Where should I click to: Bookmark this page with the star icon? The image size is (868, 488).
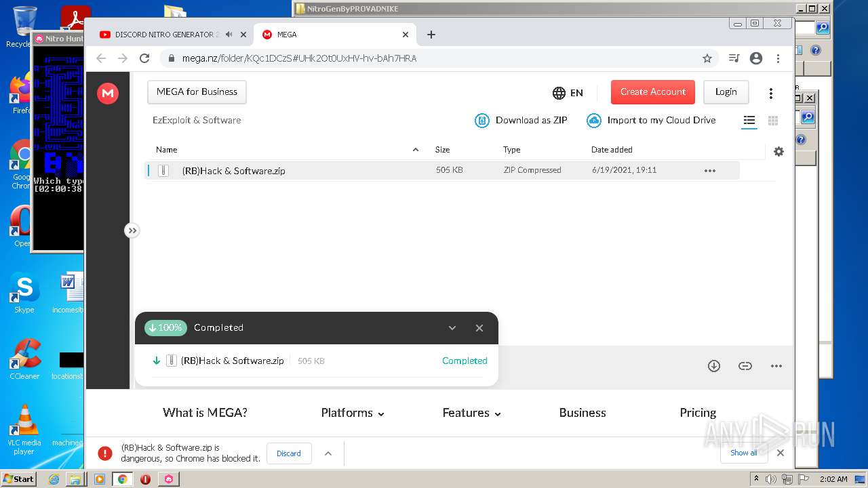[707, 58]
